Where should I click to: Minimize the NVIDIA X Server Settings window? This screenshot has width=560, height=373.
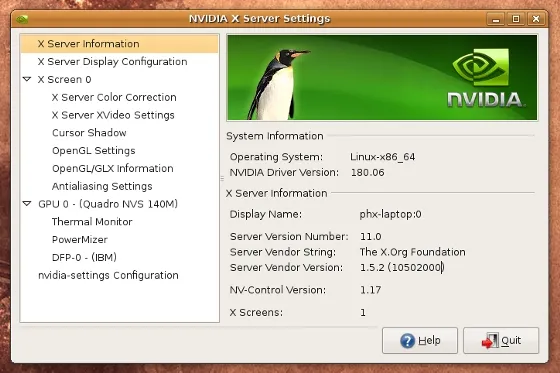(496, 19)
